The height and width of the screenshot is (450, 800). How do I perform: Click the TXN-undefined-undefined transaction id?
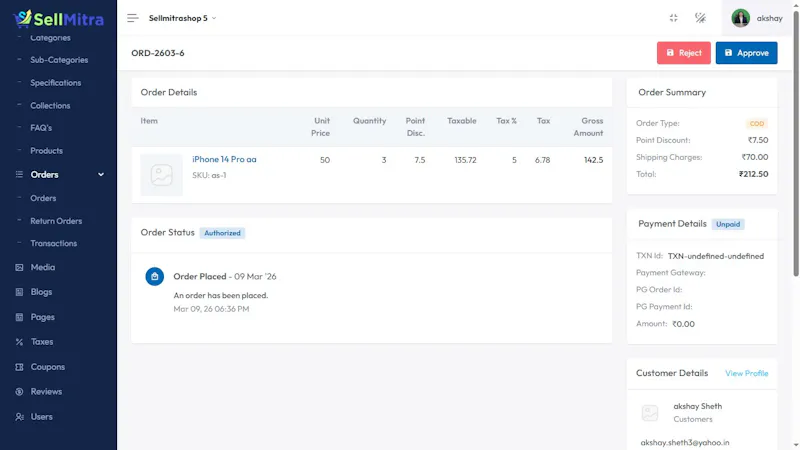pos(716,256)
